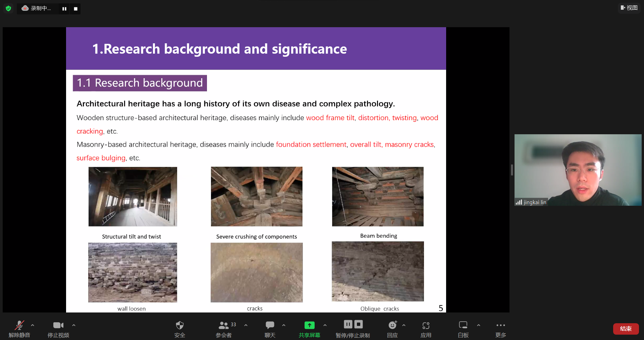
Task: Pause recording from the top indicator
Action: pyautogui.click(x=64, y=9)
